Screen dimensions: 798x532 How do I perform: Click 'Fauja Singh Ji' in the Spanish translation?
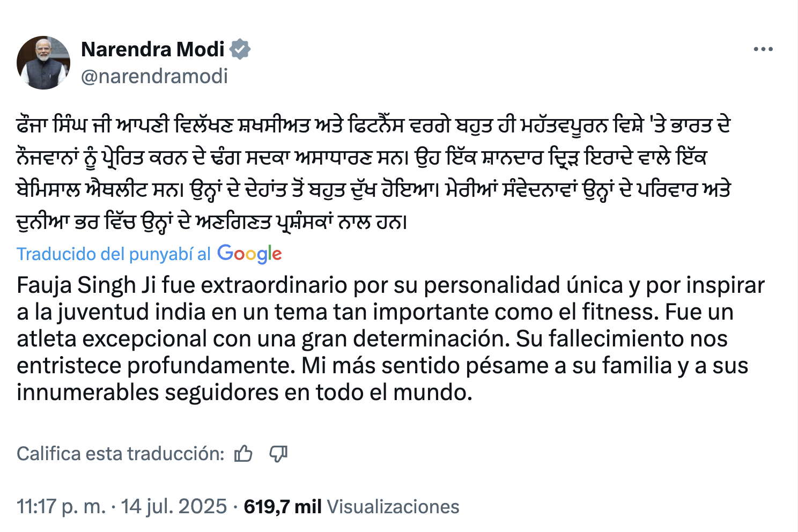tap(86, 285)
